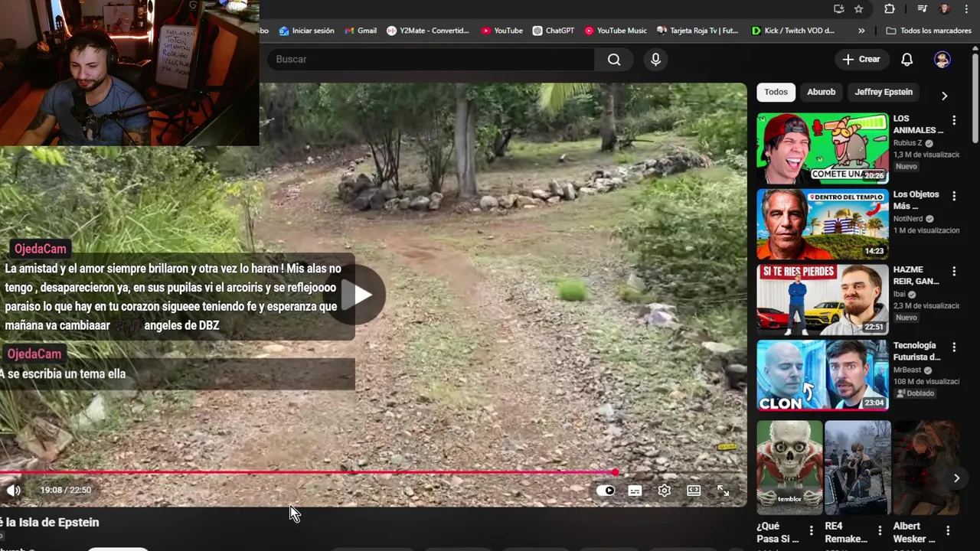
Task: Open the RE4 Remake Shorts thumbnail
Action: click(x=857, y=467)
